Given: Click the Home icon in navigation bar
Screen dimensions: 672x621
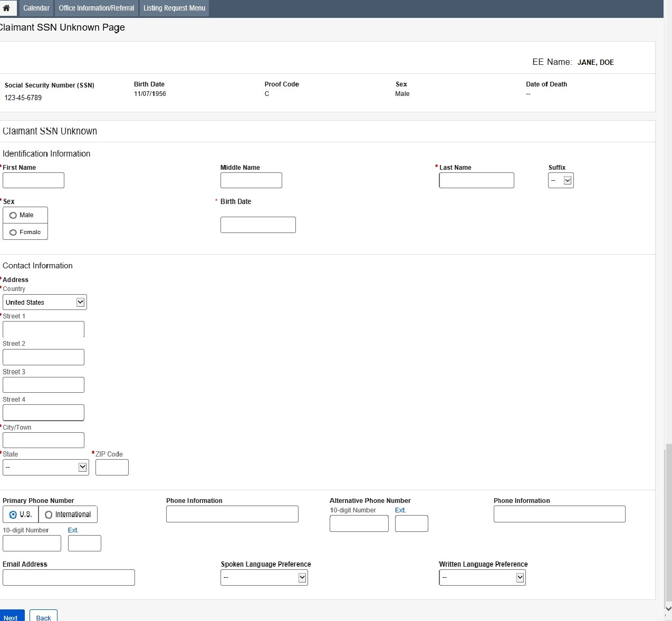Looking at the screenshot, I should (x=6, y=8).
